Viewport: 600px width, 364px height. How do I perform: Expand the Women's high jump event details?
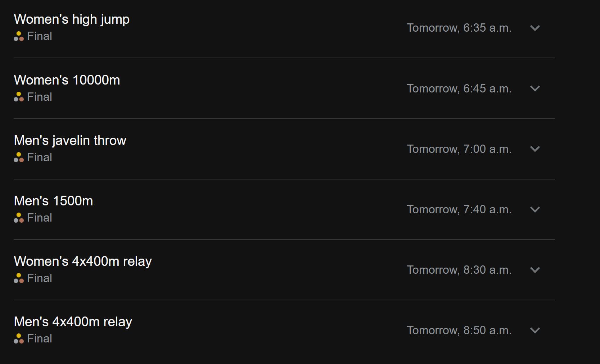pos(535,28)
